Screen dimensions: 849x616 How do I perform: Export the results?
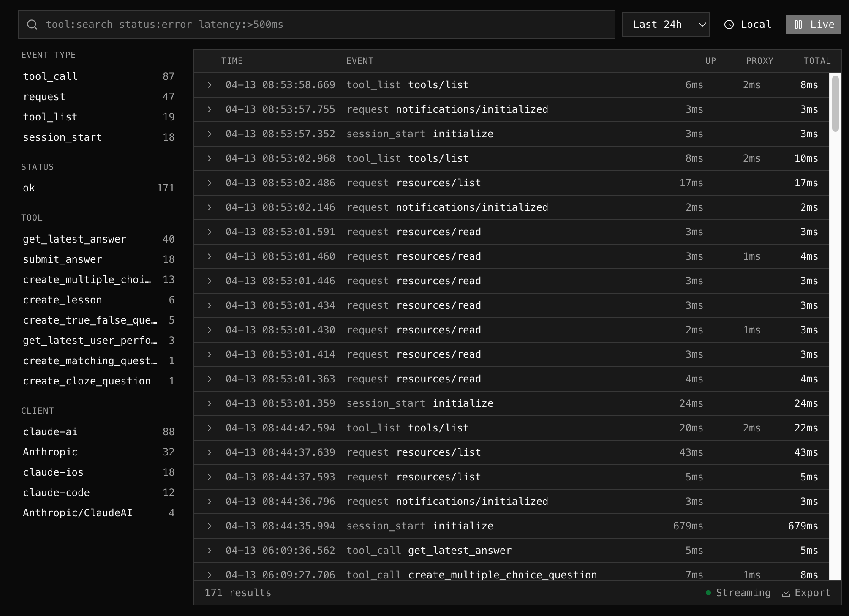(806, 593)
